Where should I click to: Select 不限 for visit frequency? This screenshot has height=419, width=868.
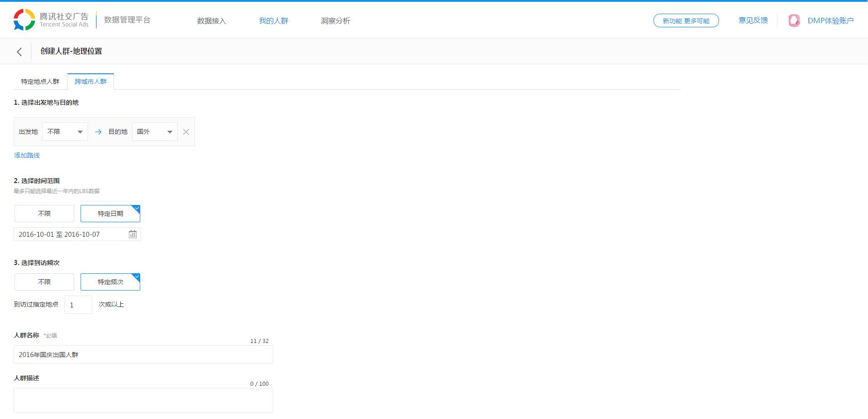[x=44, y=282]
